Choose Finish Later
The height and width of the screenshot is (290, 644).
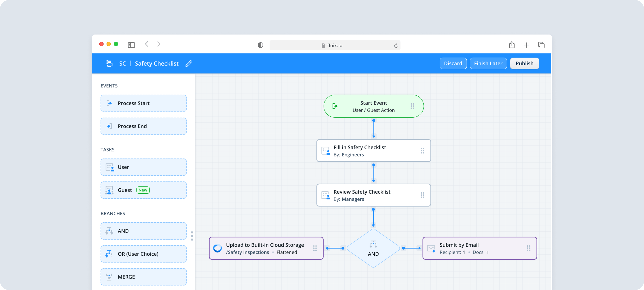[488, 64]
